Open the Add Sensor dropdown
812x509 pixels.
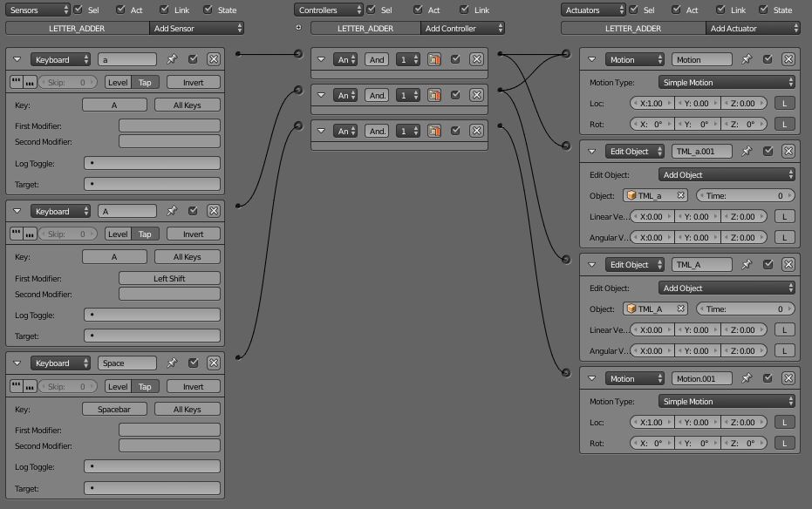[196, 29]
